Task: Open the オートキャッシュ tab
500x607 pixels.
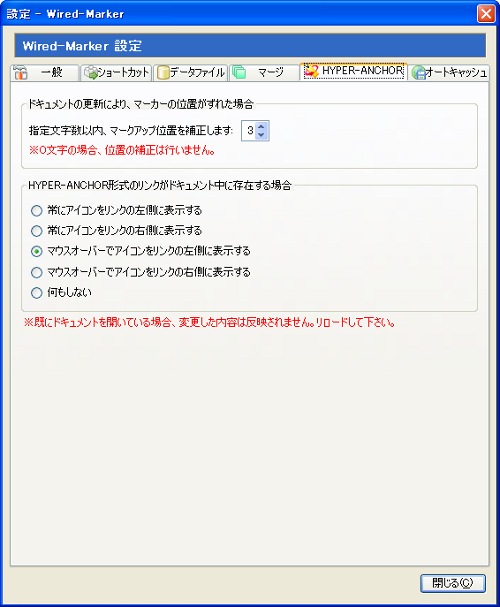Action: pyautogui.click(x=449, y=73)
